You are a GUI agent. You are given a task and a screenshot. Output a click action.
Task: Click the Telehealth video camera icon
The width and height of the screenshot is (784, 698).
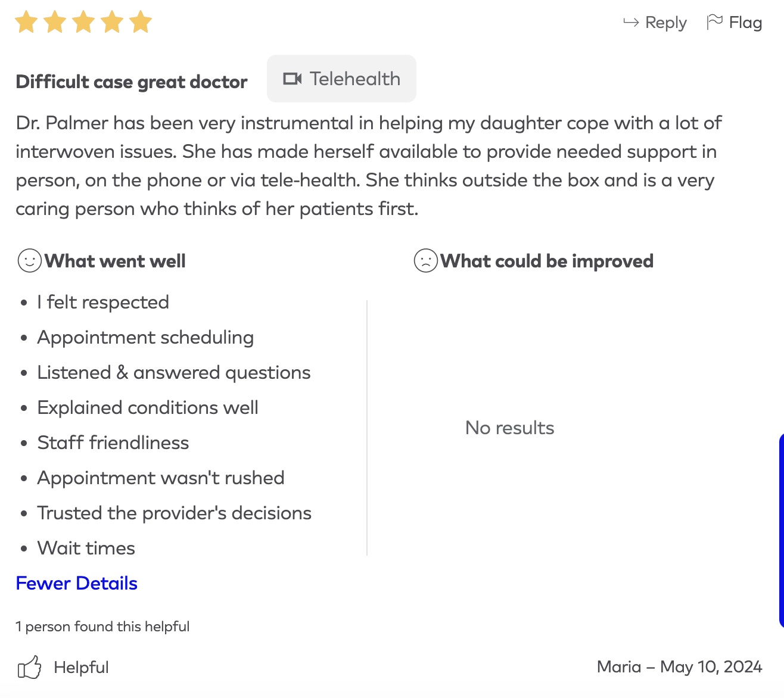coord(292,79)
